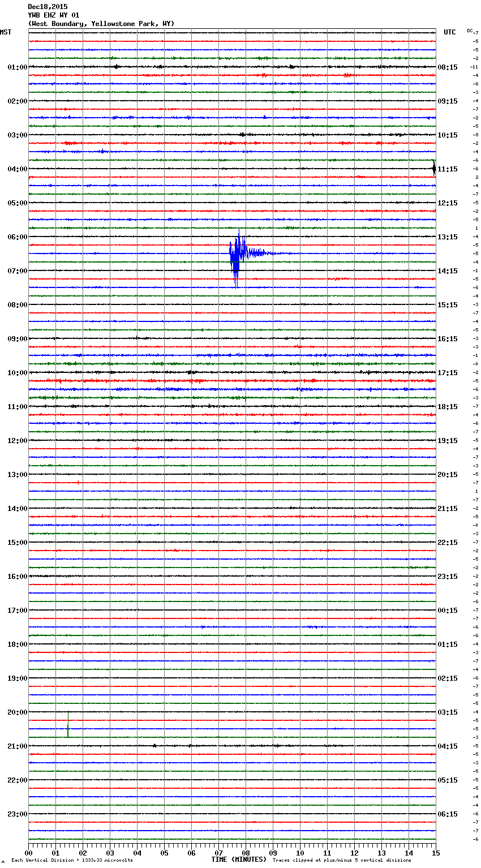Select the 08:00 MST row label
Viewport: 481px width, 868px height.
(18, 305)
